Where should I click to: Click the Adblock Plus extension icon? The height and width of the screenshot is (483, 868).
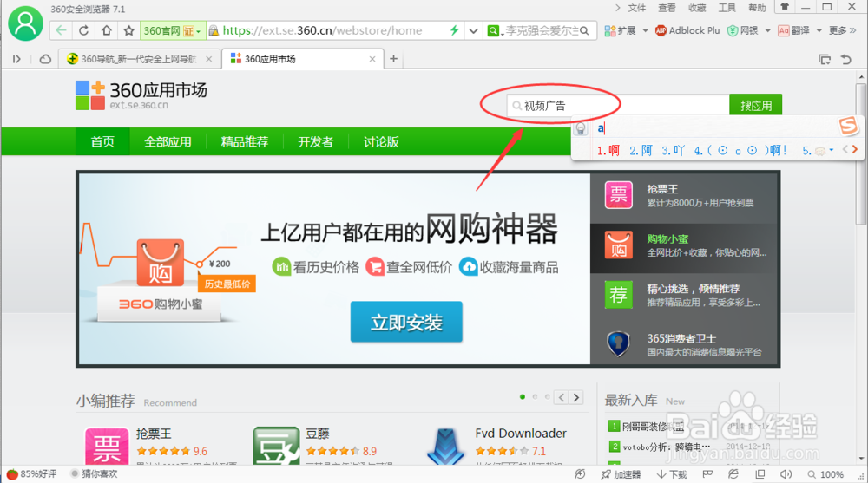click(661, 30)
